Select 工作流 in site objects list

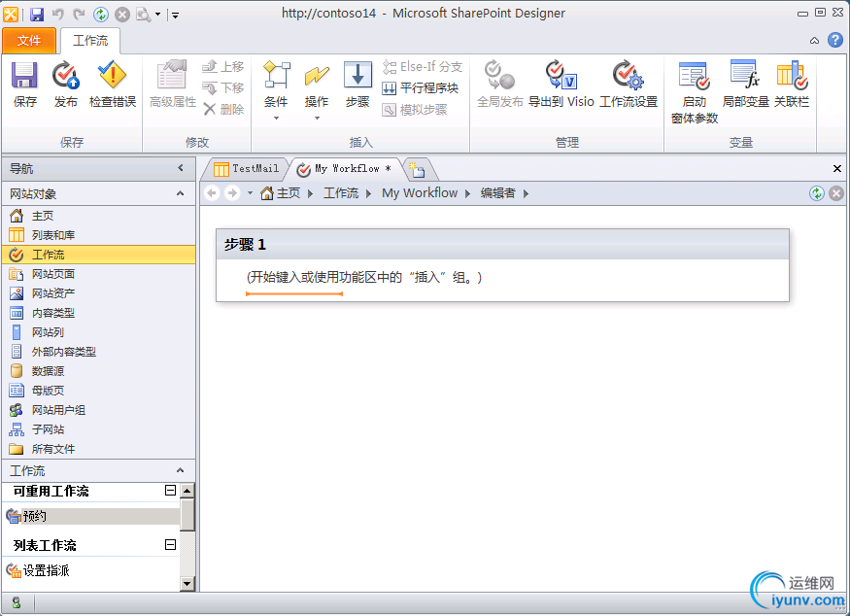[99, 255]
